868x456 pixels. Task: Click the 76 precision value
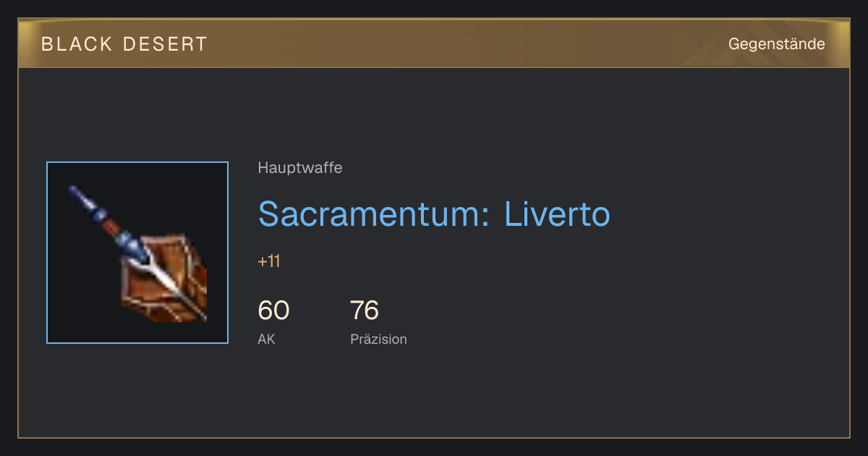point(365,311)
